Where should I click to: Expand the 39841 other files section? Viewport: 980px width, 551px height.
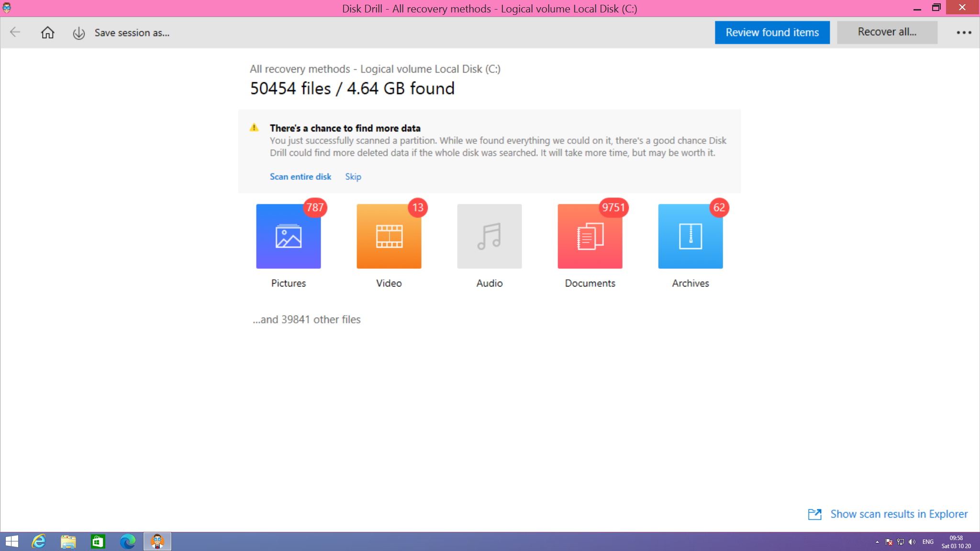pyautogui.click(x=307, y=319)
